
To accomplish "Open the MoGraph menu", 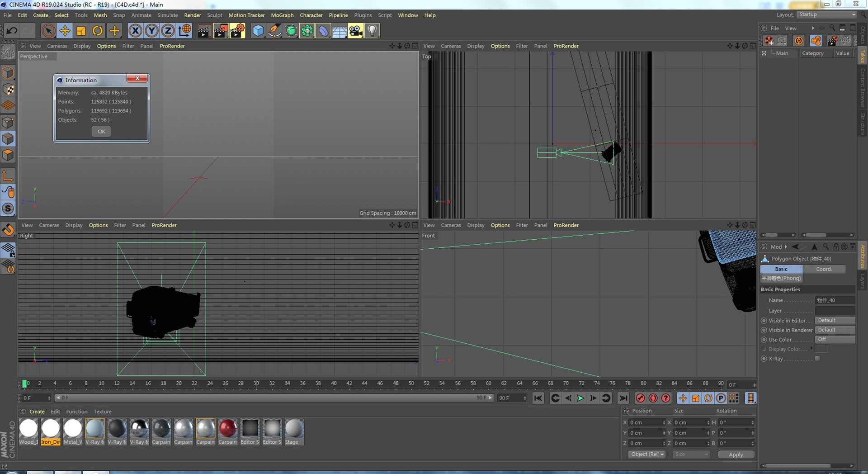I will [282, 15].
